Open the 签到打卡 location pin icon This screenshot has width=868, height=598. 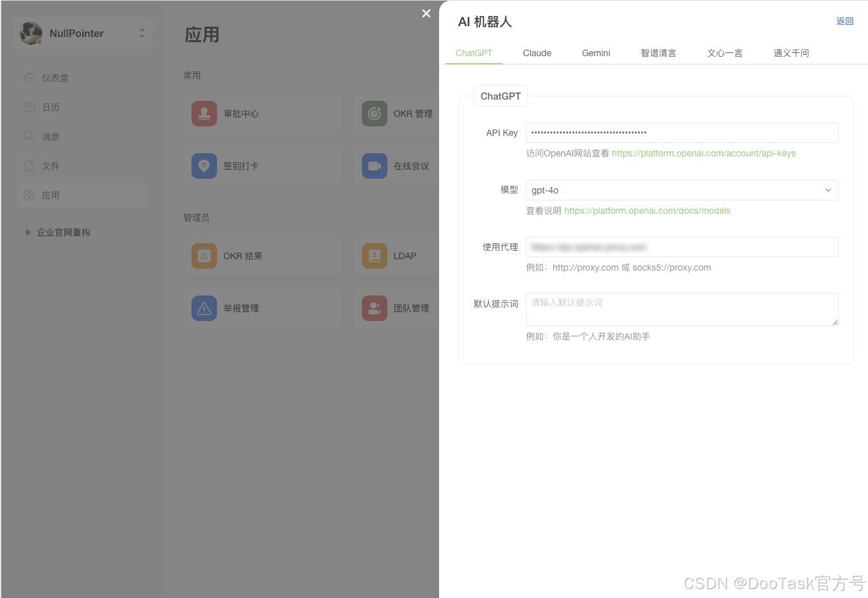pyautogui.click(x=204, y=166)
